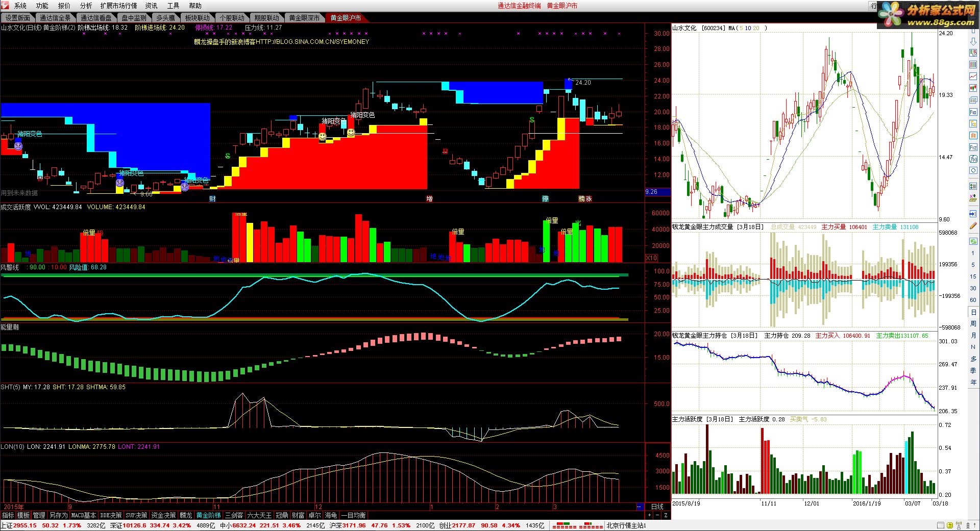This screenshot has width=980, height=531.
Task: Click the yellow upload icon in status bar
Action: point(950,525)
